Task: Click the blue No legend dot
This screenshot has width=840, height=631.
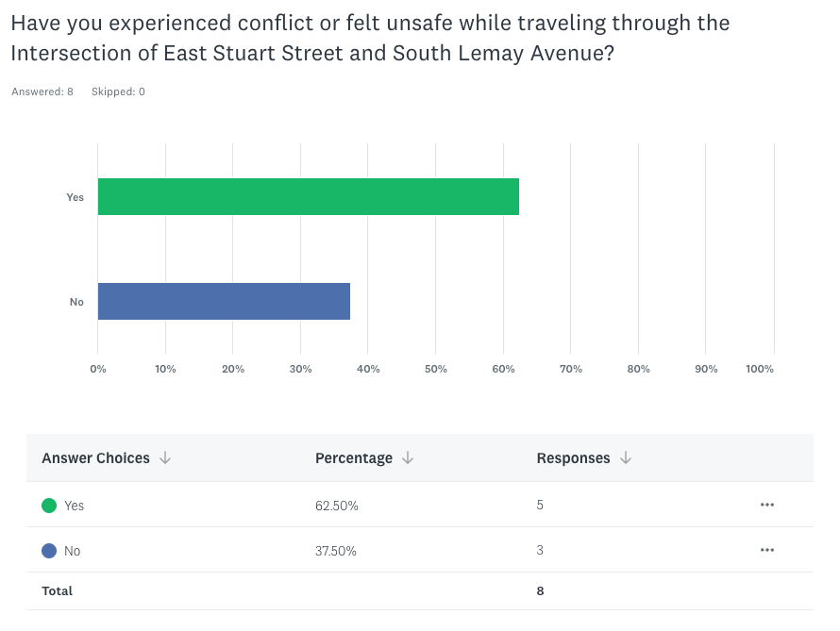Action: tap(49, 551)
